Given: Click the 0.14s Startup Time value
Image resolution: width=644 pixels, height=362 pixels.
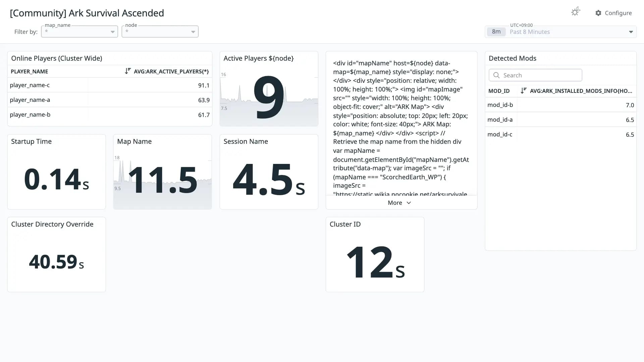Looking at the screenshot, I should coord(56,179).
